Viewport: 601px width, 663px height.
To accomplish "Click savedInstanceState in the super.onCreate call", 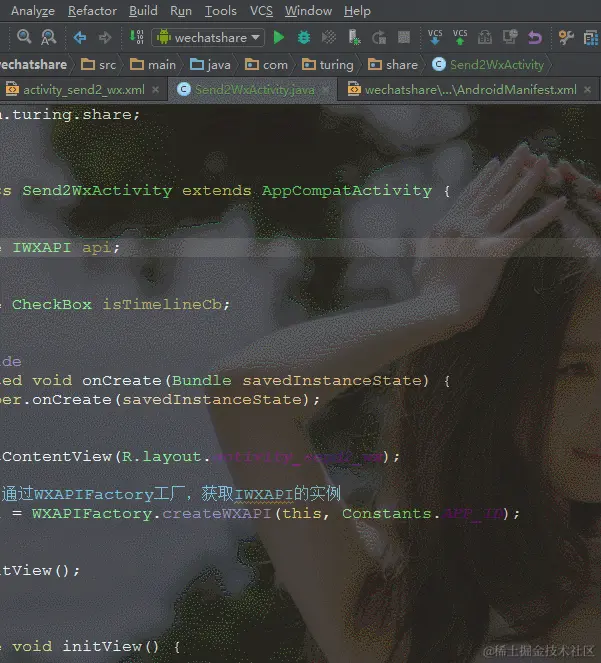I will (212, 400).
